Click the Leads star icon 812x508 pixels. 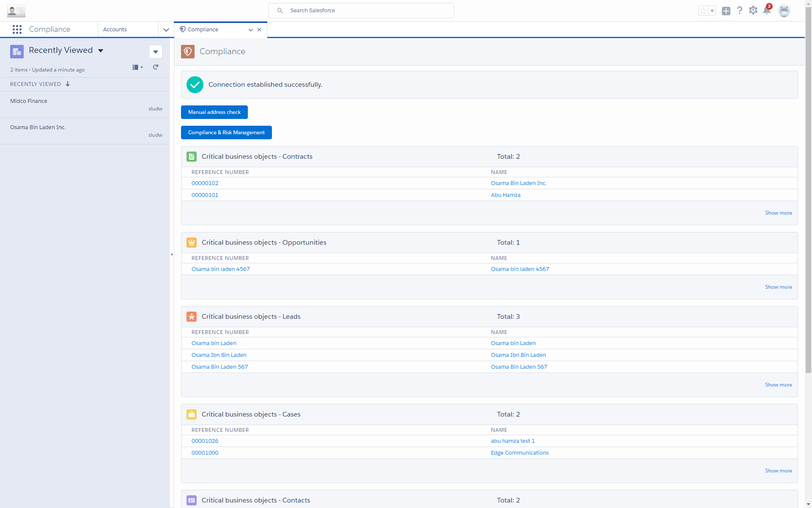click(x=192, y=316)
